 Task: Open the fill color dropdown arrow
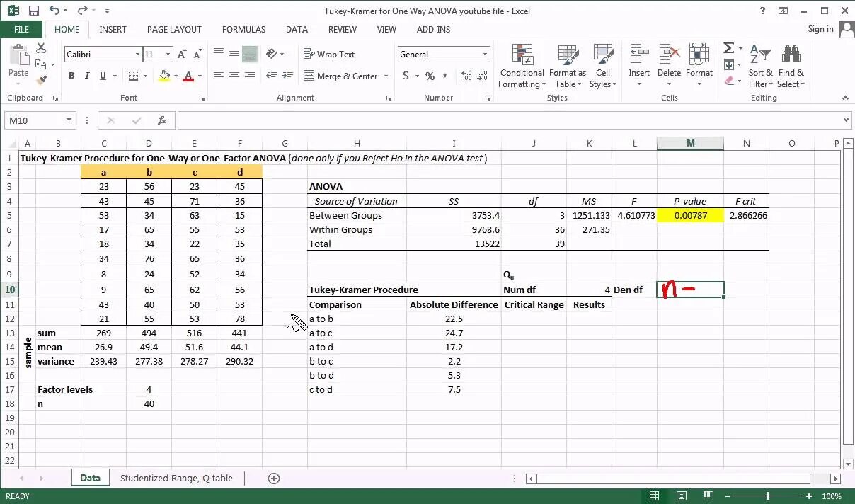tap(176, 76)
